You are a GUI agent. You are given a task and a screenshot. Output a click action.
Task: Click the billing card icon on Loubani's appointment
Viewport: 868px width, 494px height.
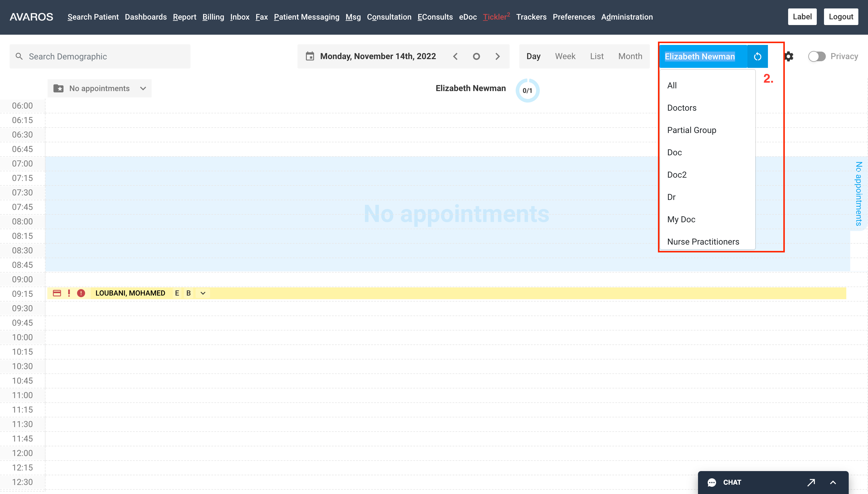pos(57,293)
